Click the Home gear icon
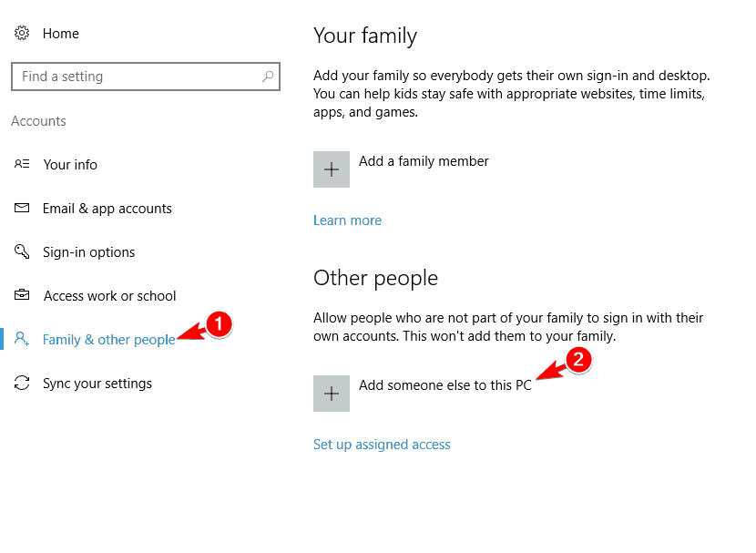 coord(22,34)
